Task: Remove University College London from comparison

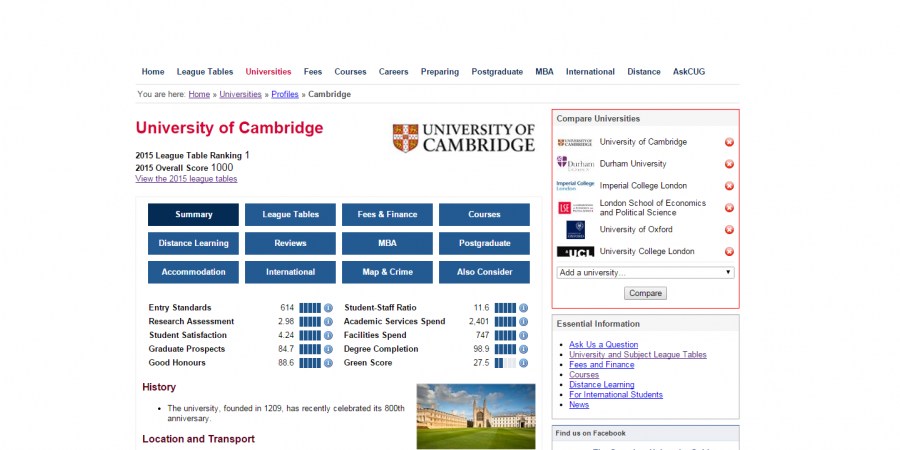Action: tap(729, 251)
